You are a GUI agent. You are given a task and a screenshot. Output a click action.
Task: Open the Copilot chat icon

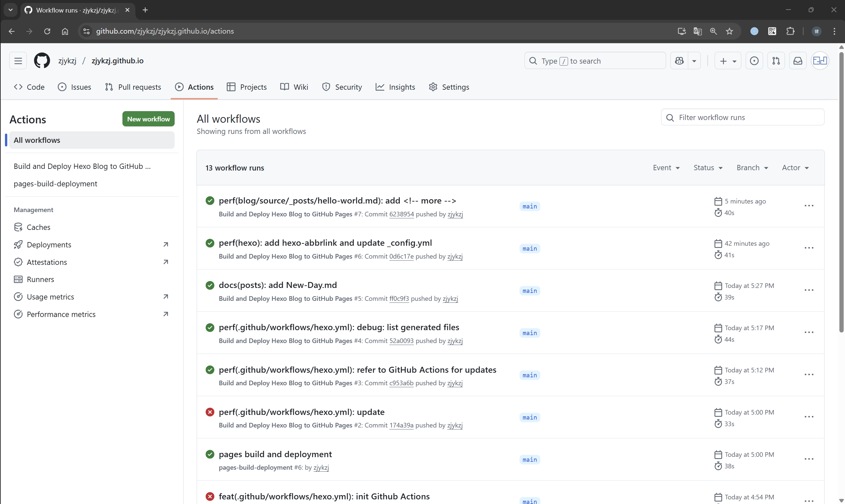pos(679,61)
